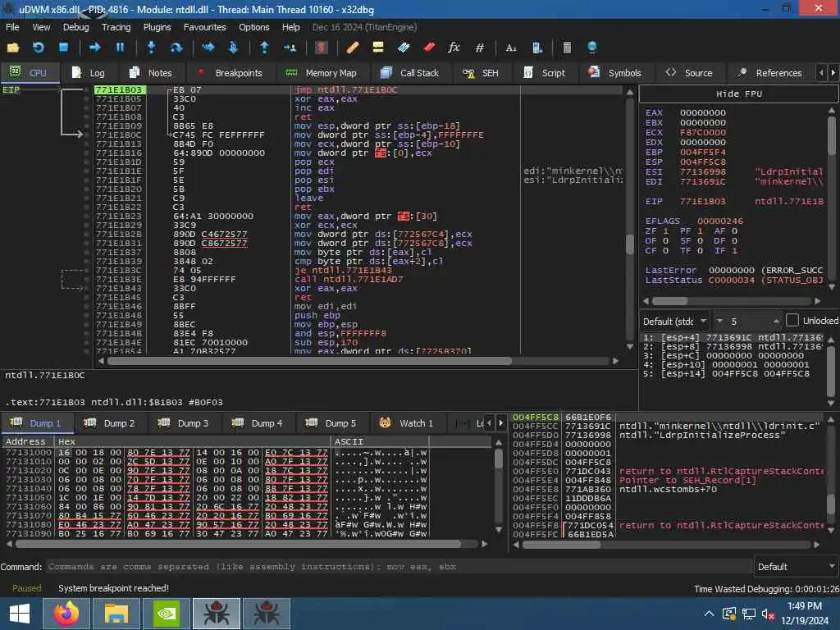Switch to the Memory Map tab
Viewport: 840px width, 630px height.
322,73
